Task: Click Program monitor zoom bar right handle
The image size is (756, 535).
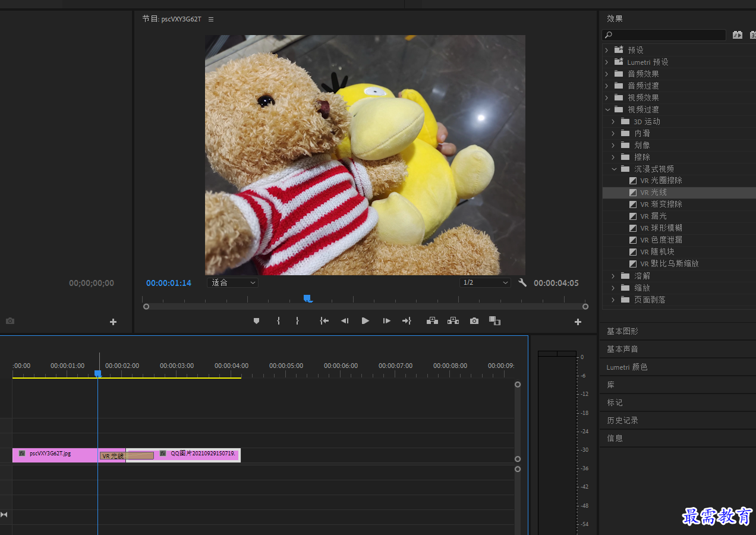Action: tap(585, 307)
